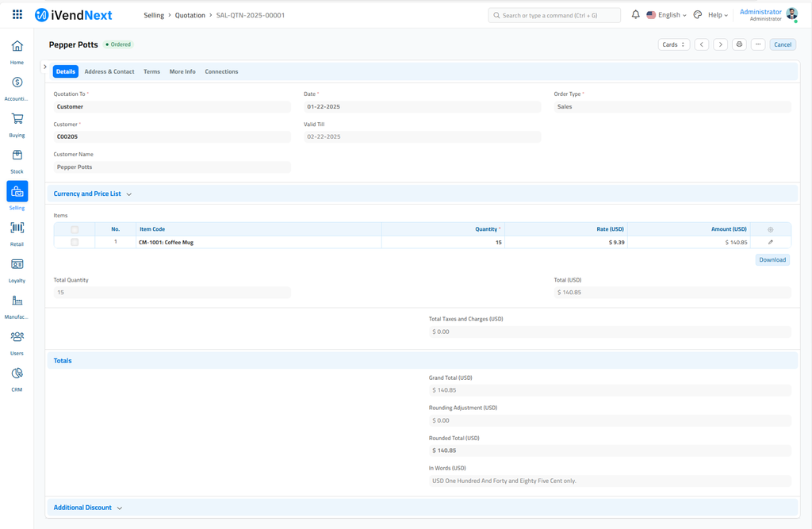Open the CRM module icon
Screen dimensions: 812x529
point(17,374)
